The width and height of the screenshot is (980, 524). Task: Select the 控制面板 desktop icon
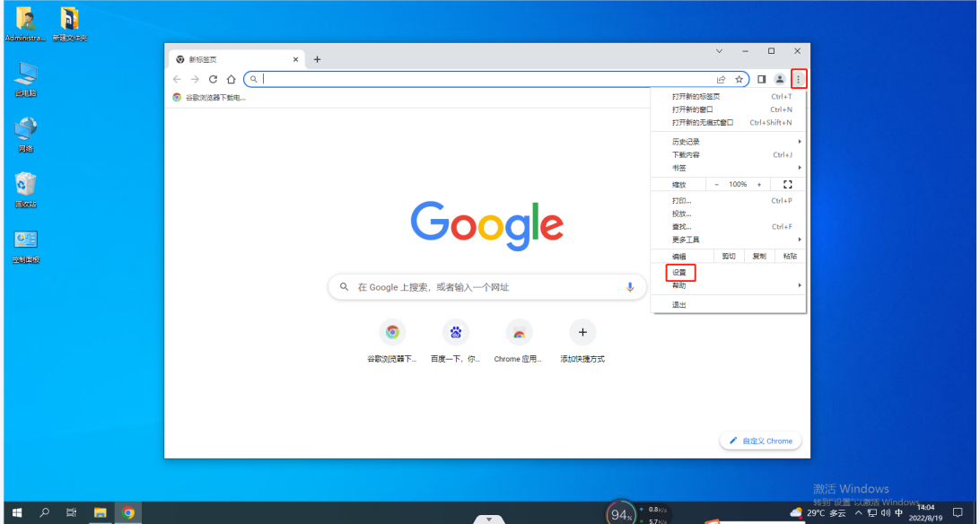pos(26,246)
